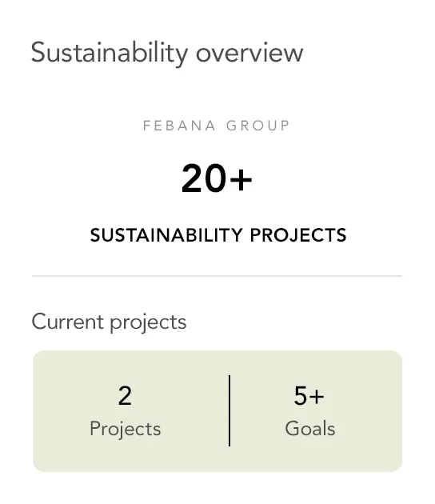This screenshot has width=435, height=504.
Task: Select the green Current projects card
Action: click(217, 411)
